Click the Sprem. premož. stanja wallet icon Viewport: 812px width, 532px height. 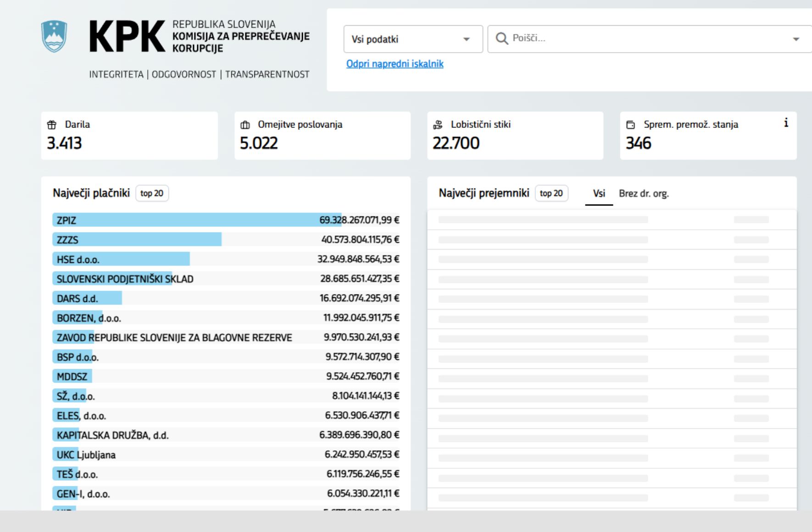coord(631,125)
